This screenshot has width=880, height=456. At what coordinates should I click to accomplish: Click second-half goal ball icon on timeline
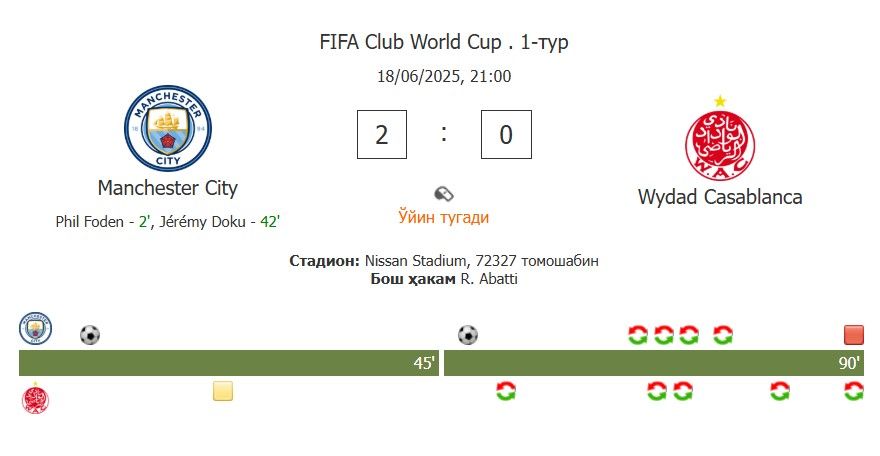(468, 335)
